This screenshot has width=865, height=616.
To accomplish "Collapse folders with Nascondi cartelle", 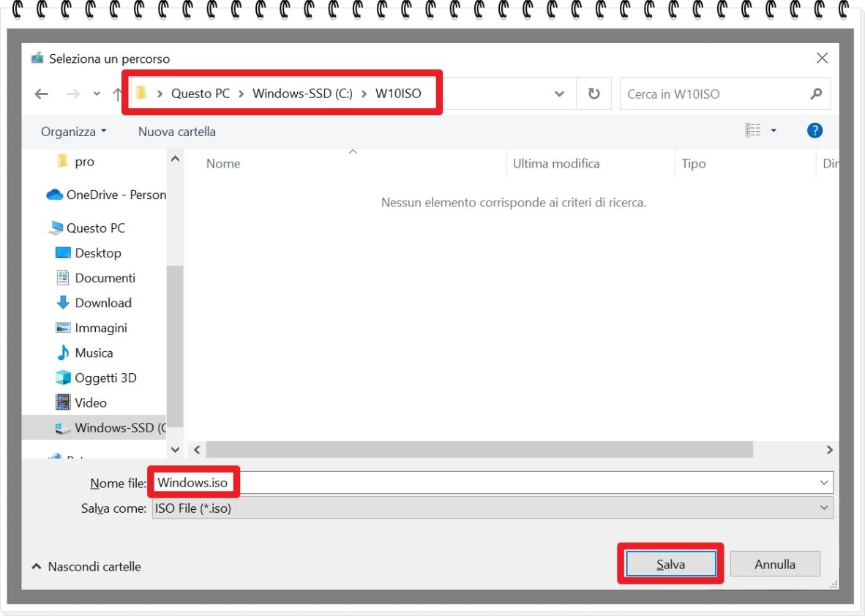I will (x=87, y=566).
